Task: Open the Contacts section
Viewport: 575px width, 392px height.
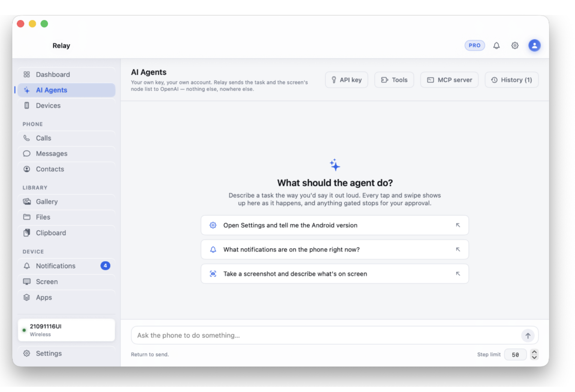Action: [x=66, y=169]
